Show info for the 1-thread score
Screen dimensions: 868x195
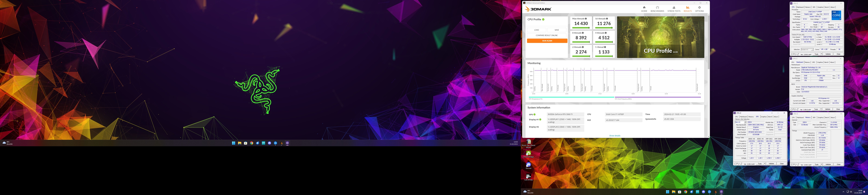click(x=605, y=47)
